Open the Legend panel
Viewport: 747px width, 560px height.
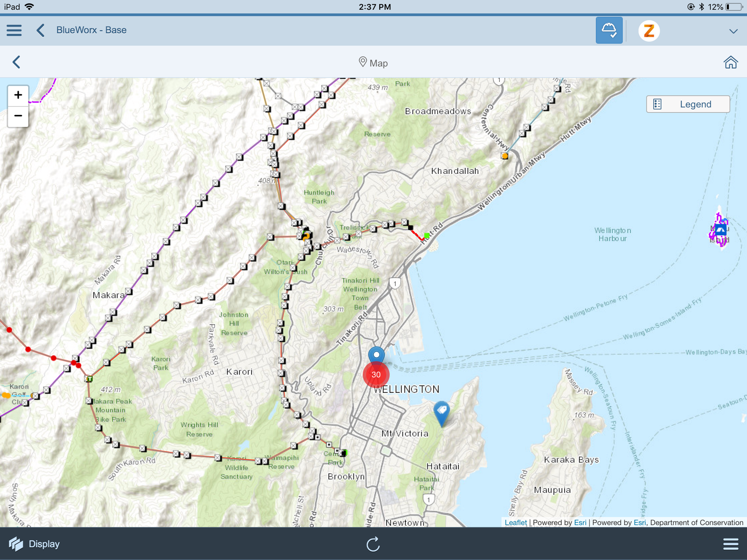click(x=688, y=104)
